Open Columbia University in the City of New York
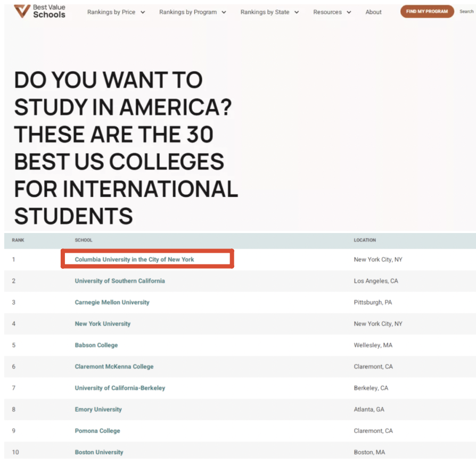This screenshot has height=465, width=476. click(x=134, y=259)
